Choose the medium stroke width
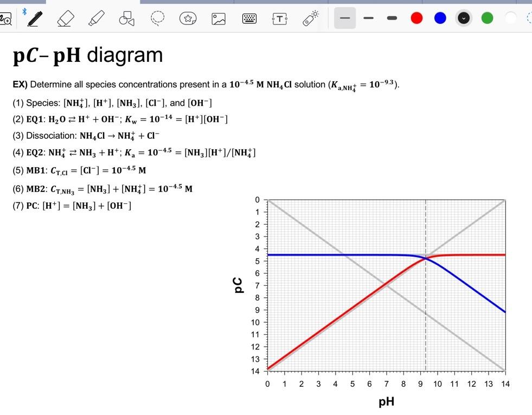 click(368, 18)
